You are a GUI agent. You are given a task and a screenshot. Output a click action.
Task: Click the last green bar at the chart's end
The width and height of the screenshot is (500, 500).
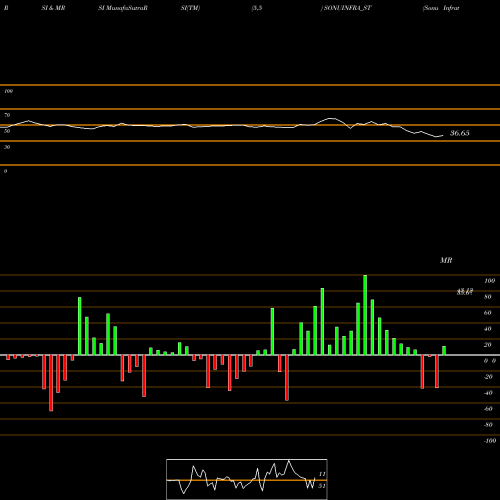pyautogui.click(x=444, y=351)
